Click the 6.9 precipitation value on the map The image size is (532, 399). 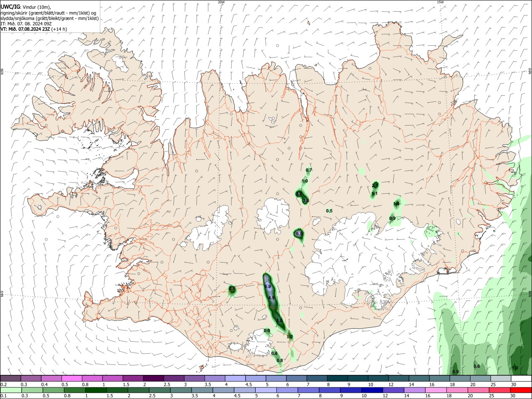tap(268, 287)
